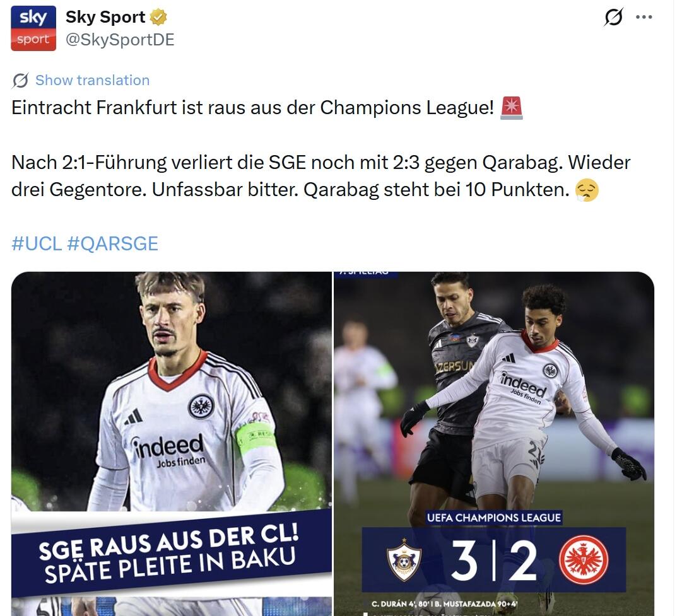Open the @SkySportDE handle
The width and height of the screenshot is (682, 616).
click(120, 40)
